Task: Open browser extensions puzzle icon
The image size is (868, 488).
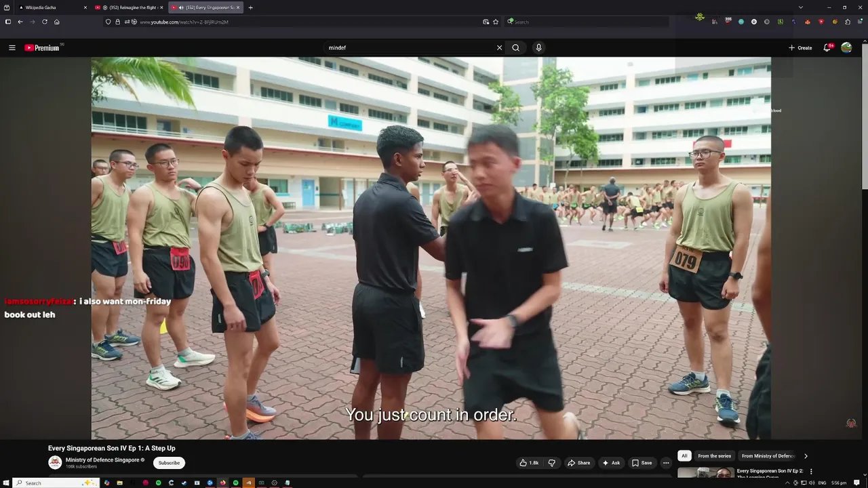Action: pyautogui.click(x=848, y=22)
